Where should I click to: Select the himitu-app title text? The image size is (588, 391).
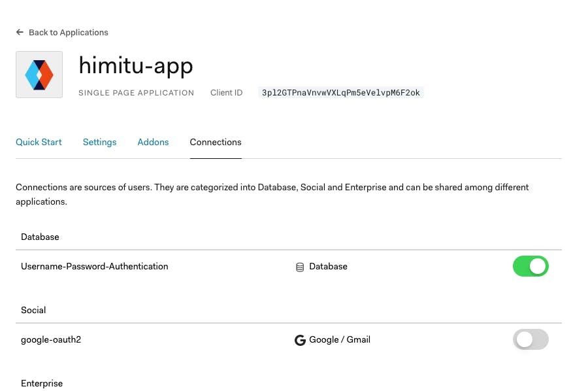[x=136, y=65]
